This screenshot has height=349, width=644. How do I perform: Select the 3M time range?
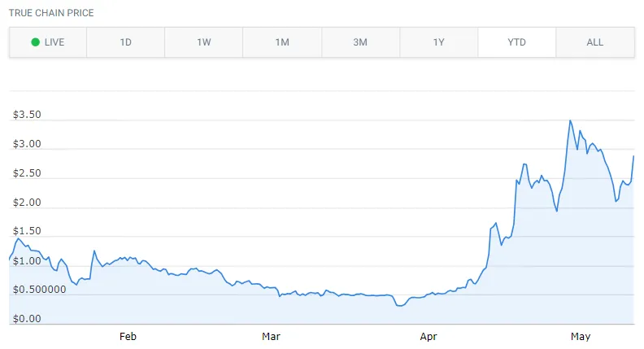[x=360, y=42]
